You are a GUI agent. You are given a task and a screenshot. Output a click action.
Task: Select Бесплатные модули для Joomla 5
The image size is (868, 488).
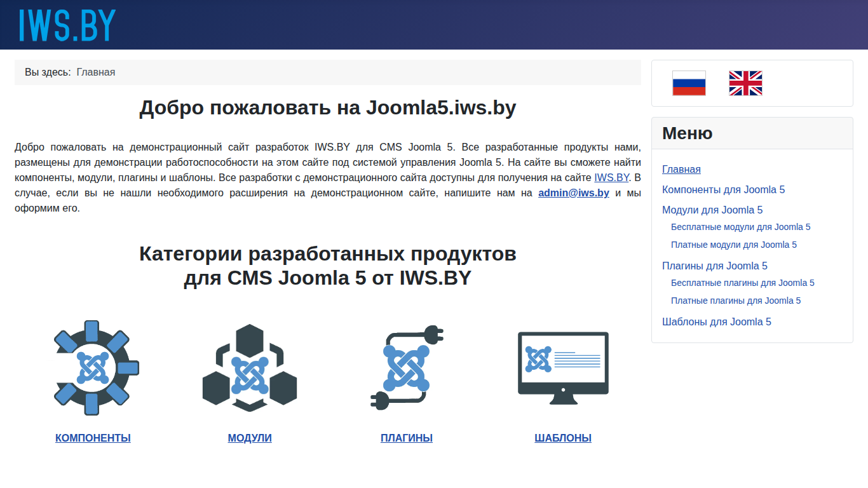tap(741, 227)
